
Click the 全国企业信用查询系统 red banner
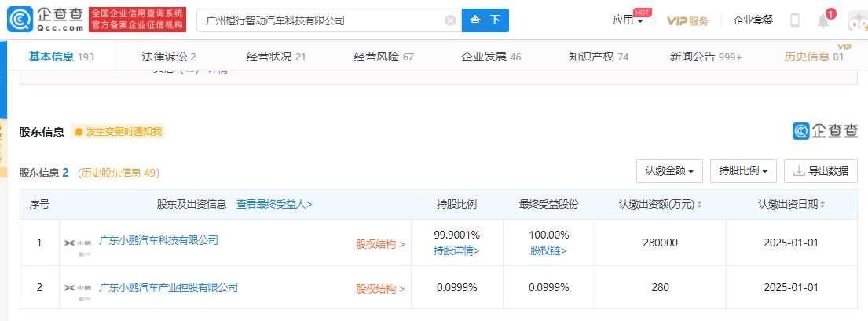coord(137,20)
